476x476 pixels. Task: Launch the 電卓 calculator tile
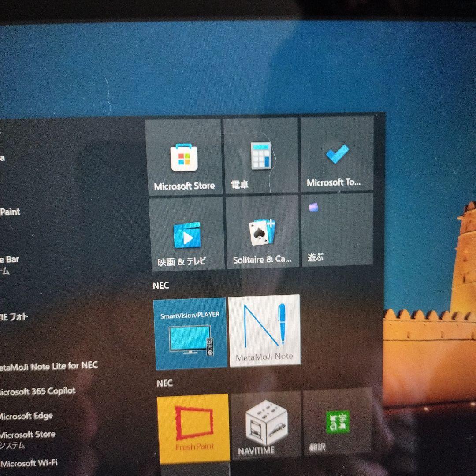click(x=261, y=156)
